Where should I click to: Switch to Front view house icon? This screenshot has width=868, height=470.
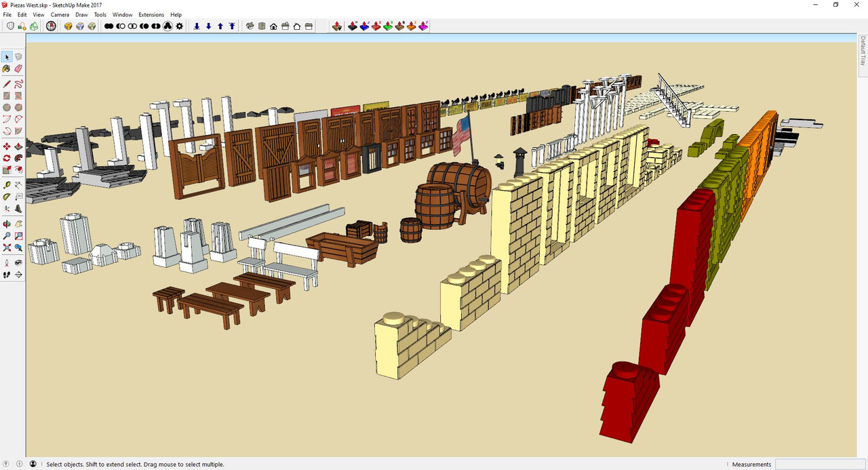[273, 26]
